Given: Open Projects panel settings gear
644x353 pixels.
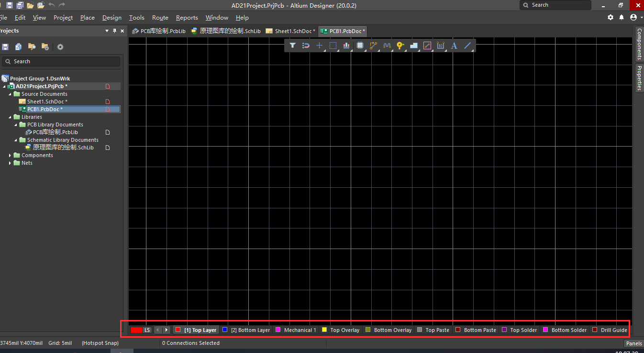Looking at the screenshot, I should click(x=60, y=47).
